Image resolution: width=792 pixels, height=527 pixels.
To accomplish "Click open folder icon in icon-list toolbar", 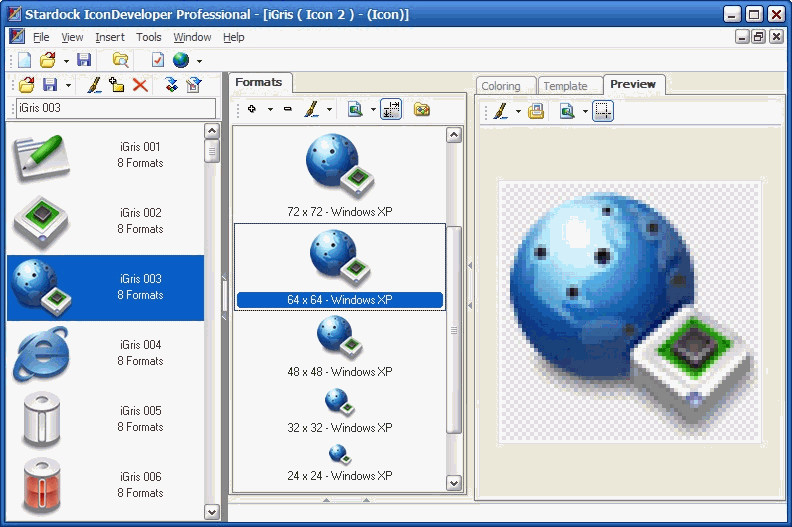I will [x=26, y=84].
